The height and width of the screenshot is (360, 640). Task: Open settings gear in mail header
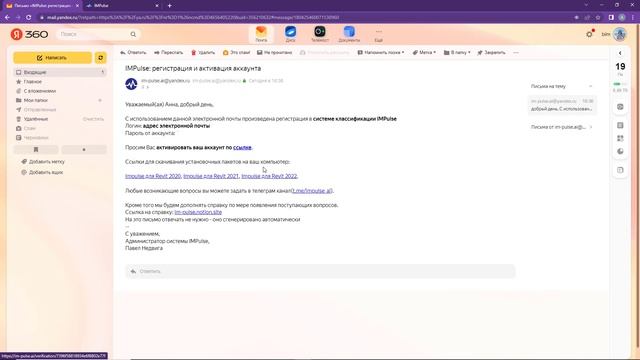coord(589,34)
